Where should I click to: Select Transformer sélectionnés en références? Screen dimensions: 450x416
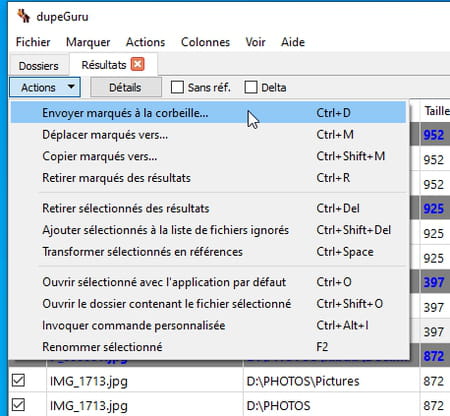tap(208, 252)
